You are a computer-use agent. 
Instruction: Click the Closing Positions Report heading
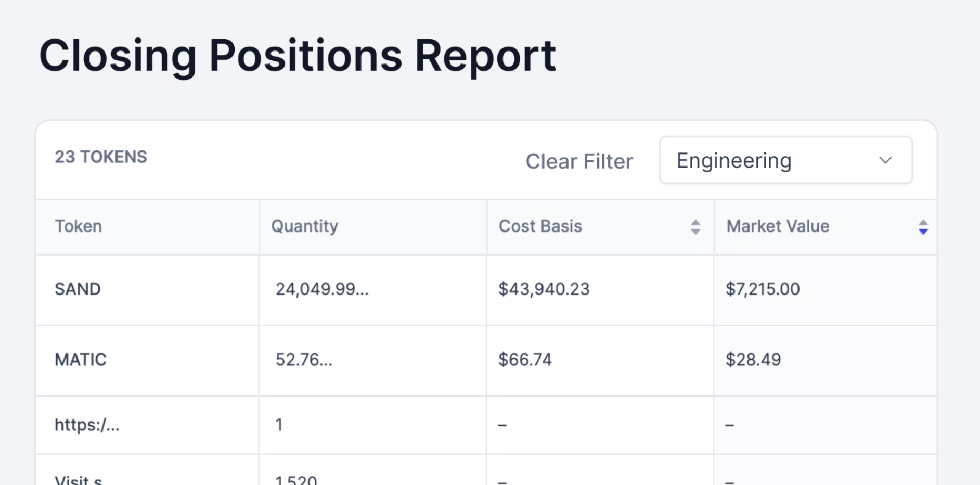coord(297,55)
